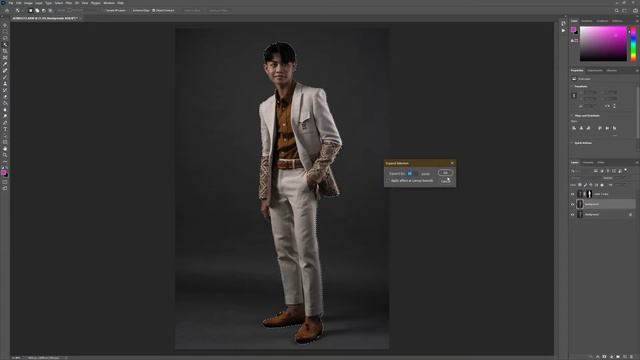Screen dimensions: 640x360
Task: Open the File menu
Action: [x=11, y=3]
